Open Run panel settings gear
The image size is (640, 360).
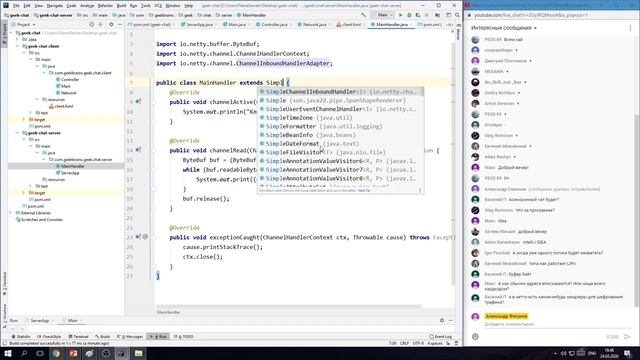pyautogui.click(x=442, y=320)
